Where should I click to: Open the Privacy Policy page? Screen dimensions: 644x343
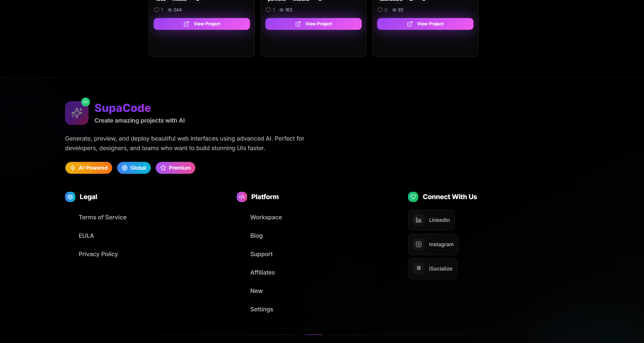[x=98, y=254]
